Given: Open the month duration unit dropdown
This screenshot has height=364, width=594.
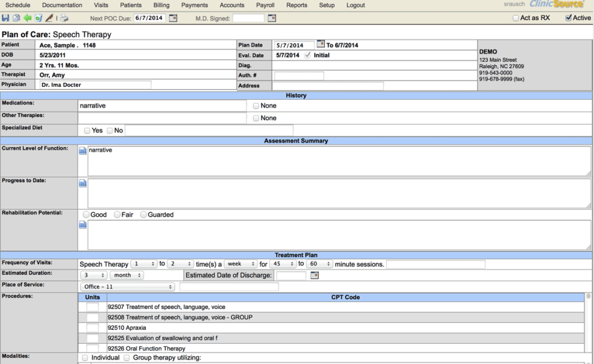Looking at the screenshot, I should click(126, 275).
